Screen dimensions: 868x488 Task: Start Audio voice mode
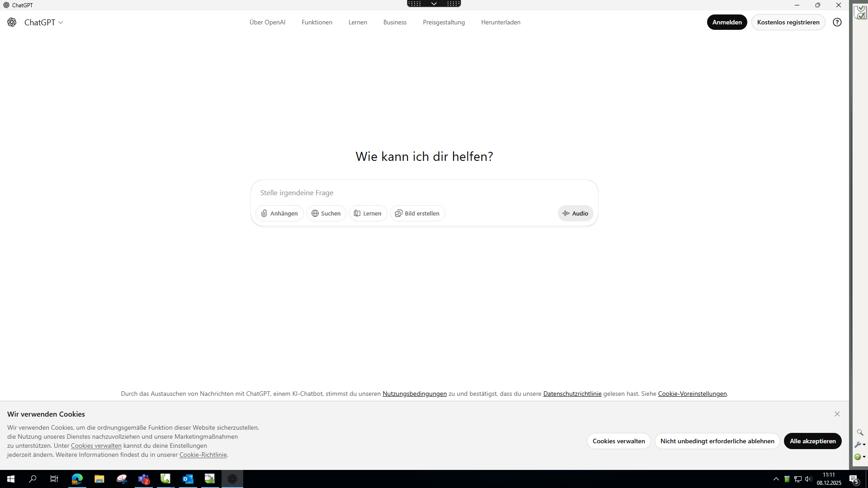(575, 213)
